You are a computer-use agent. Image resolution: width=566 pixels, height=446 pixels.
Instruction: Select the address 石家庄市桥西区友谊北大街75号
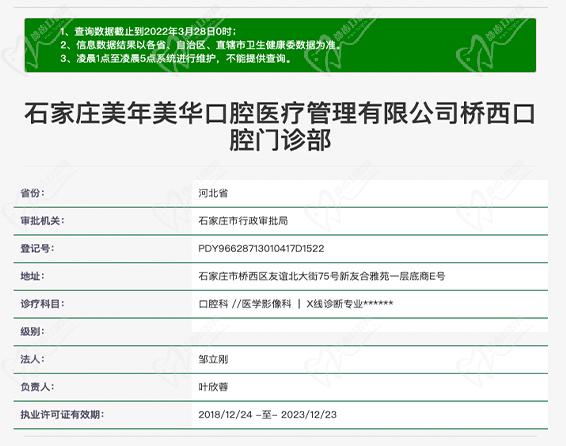pos(269,276)
